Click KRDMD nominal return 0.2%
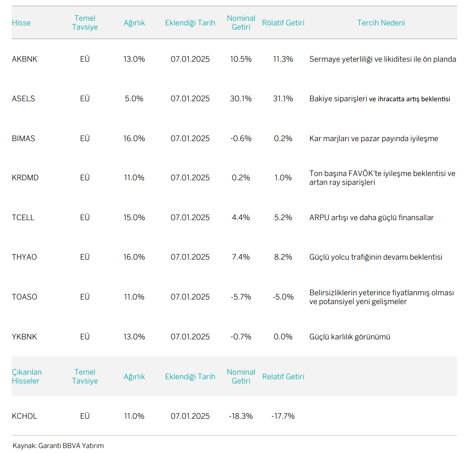The width and height of the screenshot is (476, 453). (x=241, y=178)
